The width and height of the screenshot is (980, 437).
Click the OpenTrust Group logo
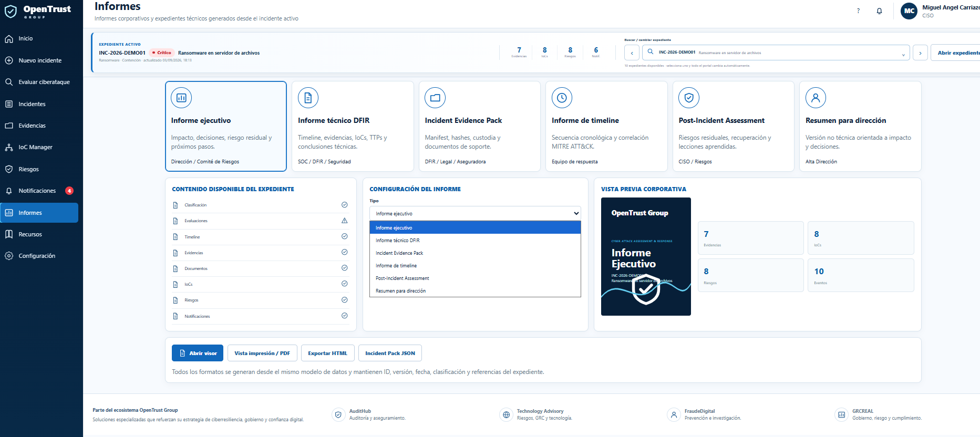pyautogui.click(x=38, y=11)
